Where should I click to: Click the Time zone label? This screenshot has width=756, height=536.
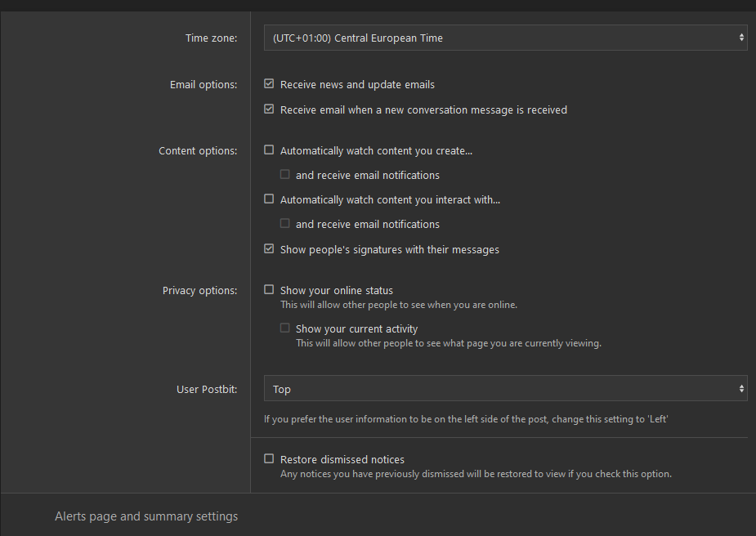[x=211, y=38]
